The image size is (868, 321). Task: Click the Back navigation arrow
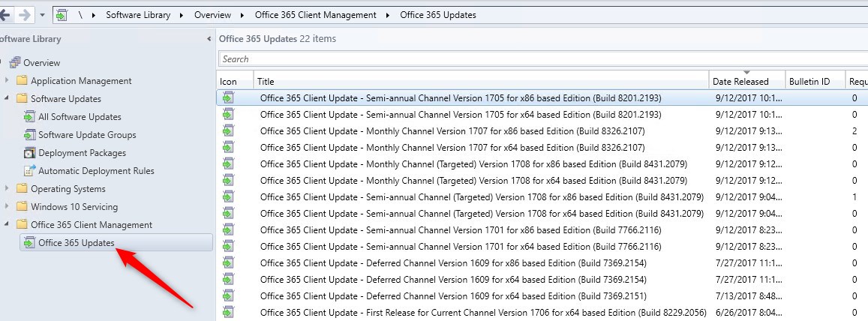coord(5,15)
